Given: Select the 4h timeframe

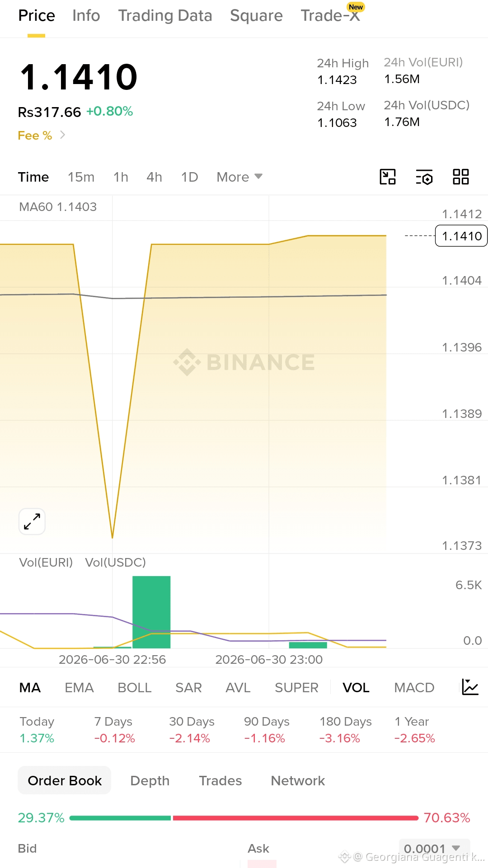Looking at the screenshot, I should pyautogui.click(x=154, y=177).
